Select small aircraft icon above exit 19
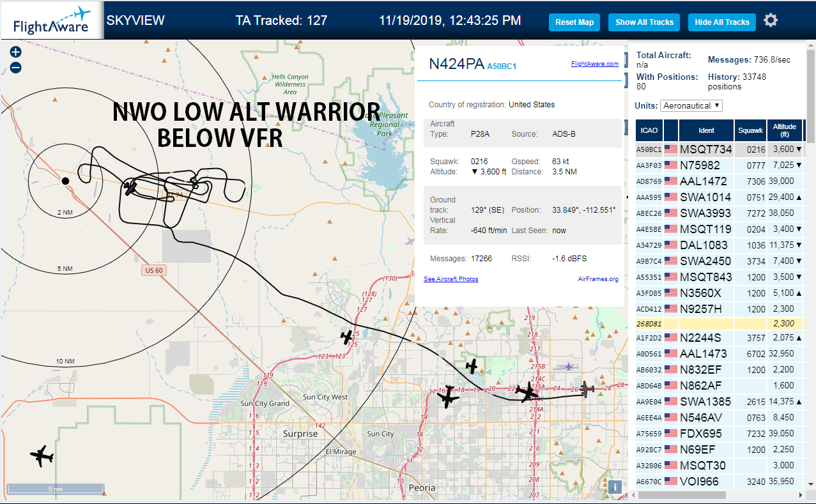816x504 pixels. 472,366
